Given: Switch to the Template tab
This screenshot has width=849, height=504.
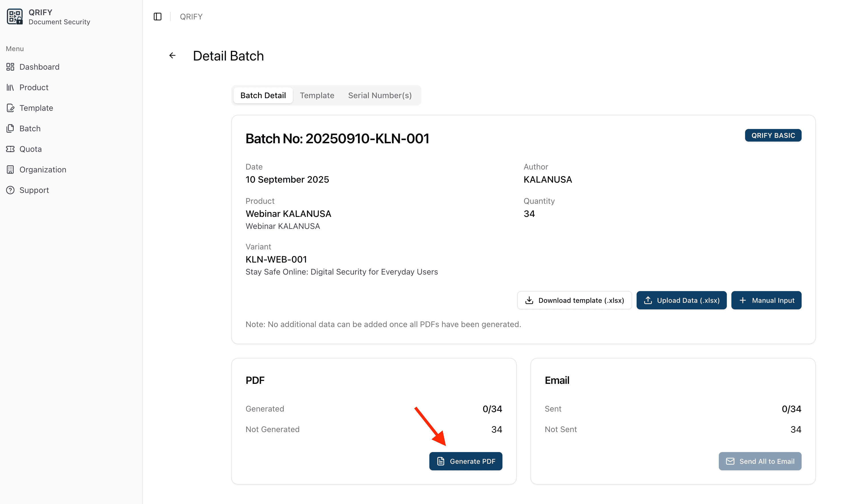Looking at the screenshot, I should 317,95.
